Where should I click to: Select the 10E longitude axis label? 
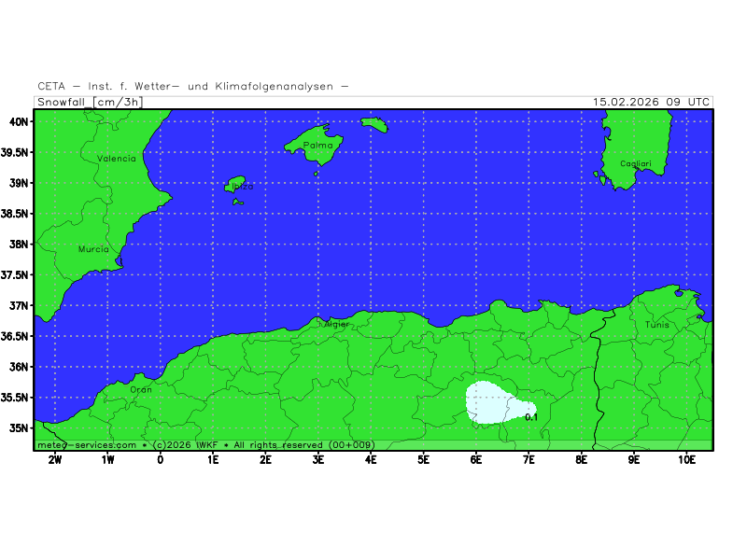pos(687,460)
